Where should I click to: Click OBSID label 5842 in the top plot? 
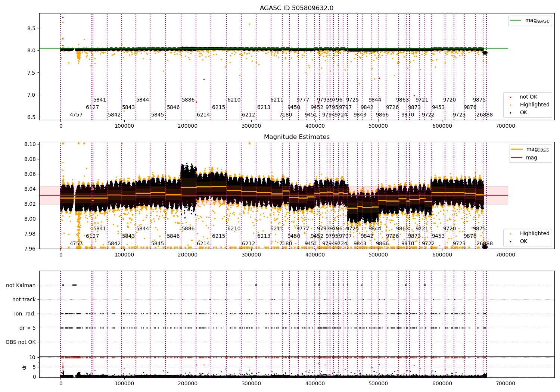114,115
